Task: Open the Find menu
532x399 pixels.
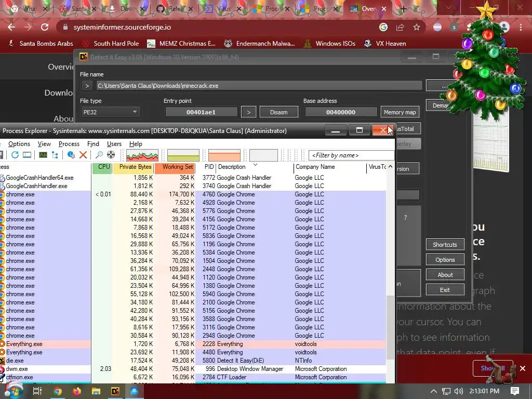Action: tap(93, 144)
